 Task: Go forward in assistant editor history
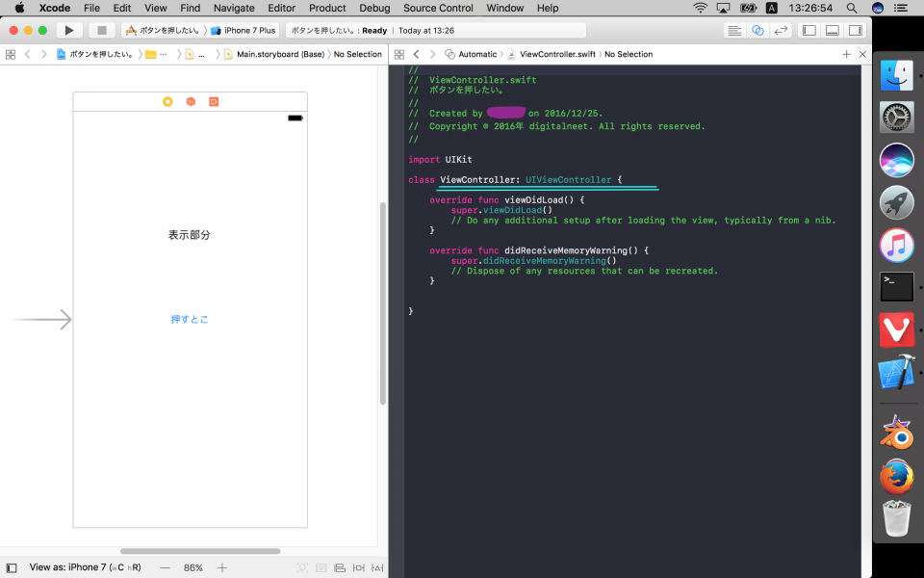tap(432, 54)
